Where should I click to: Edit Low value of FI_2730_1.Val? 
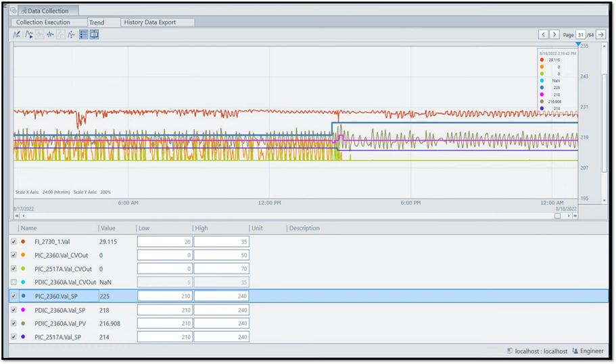(164, 242)
